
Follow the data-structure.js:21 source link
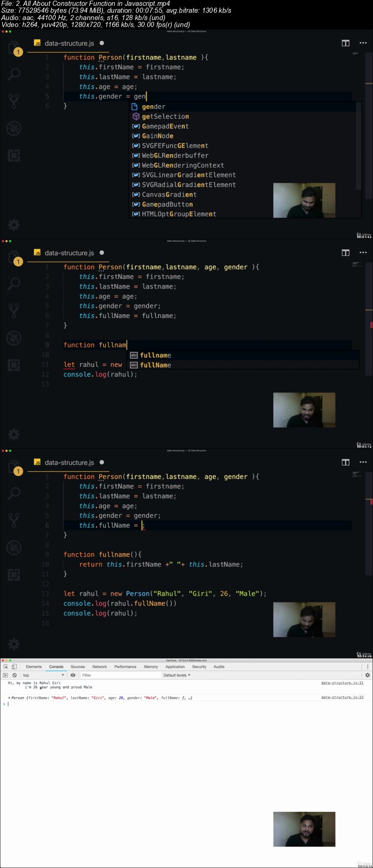[342, 683]
